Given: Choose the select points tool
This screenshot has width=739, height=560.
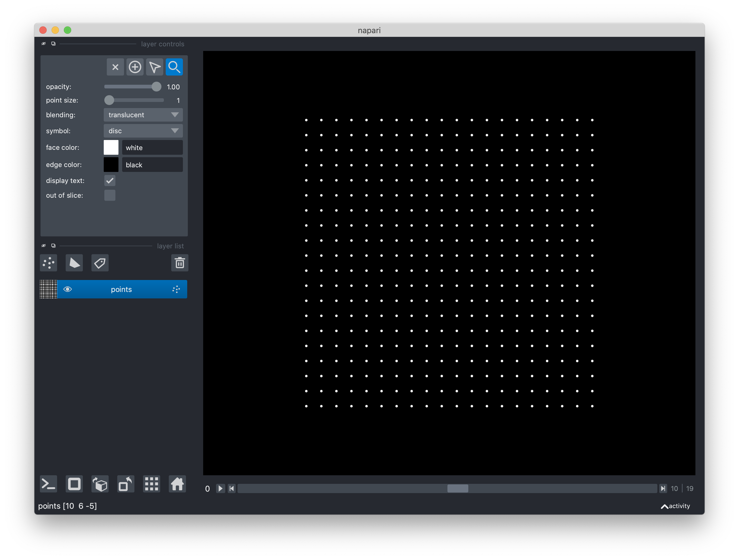Looking at the screenshot, I should tap(154, 67).
